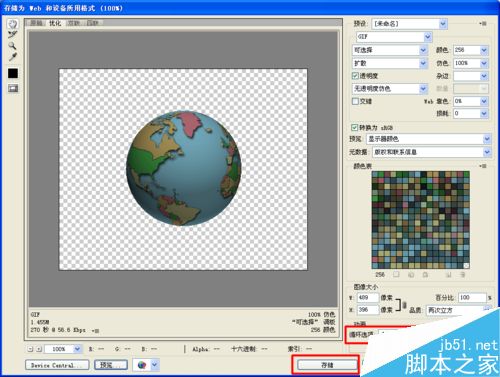Open the 损耗 lossy dropdown
The image size is (500, 377).
[x=471, y=114]
